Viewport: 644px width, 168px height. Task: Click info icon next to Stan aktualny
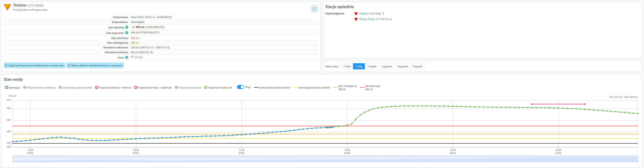127,27
